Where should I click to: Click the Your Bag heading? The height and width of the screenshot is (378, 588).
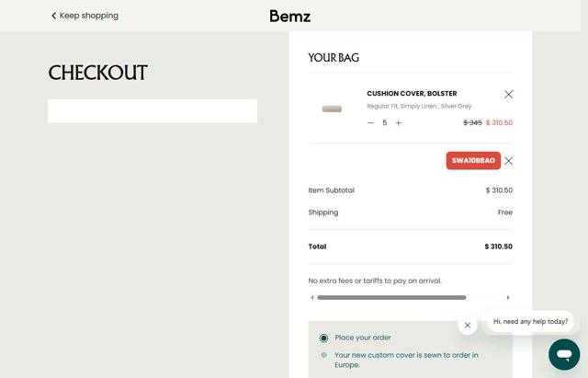coord(334,58)
